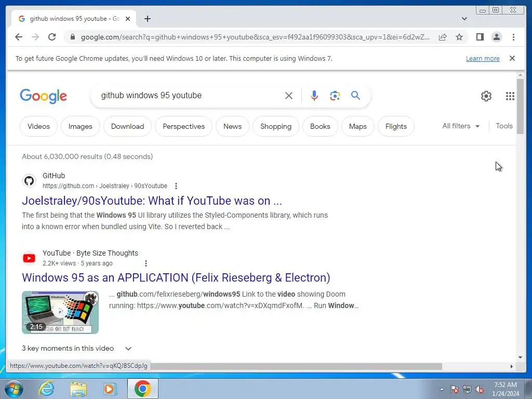Viewport: 532px width, 399px height.
Task: Click the vertical scrollbar down arrow
Action: tap(520, 357)
